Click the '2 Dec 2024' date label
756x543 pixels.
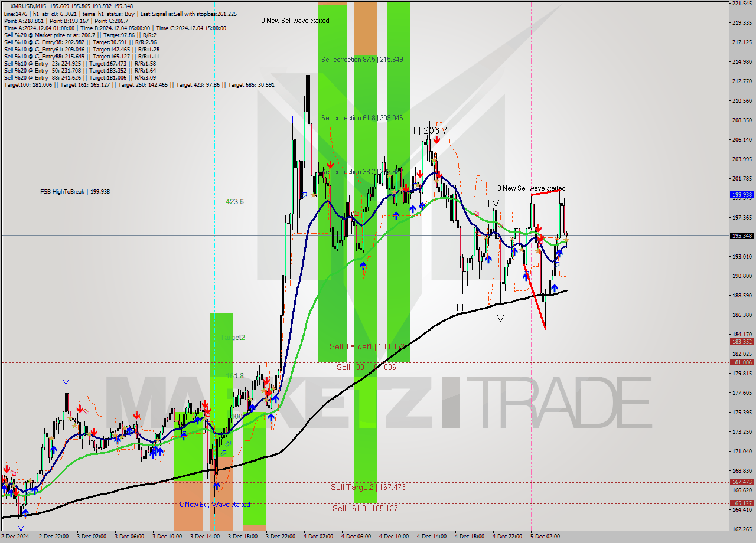pos(16,537)
